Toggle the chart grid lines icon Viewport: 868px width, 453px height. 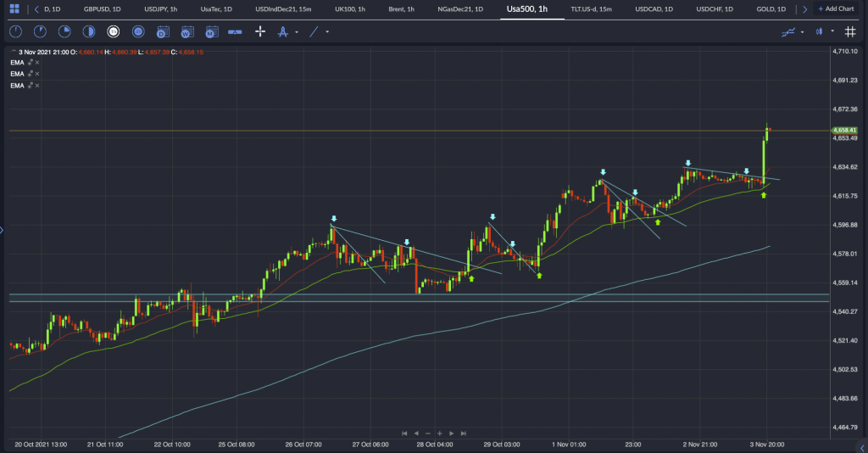point(850,32)
